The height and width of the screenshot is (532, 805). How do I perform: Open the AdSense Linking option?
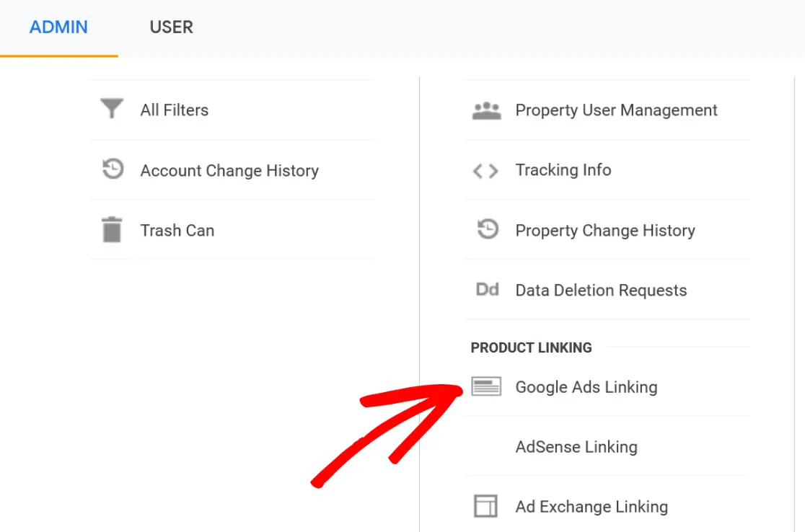tap(576, 447)
